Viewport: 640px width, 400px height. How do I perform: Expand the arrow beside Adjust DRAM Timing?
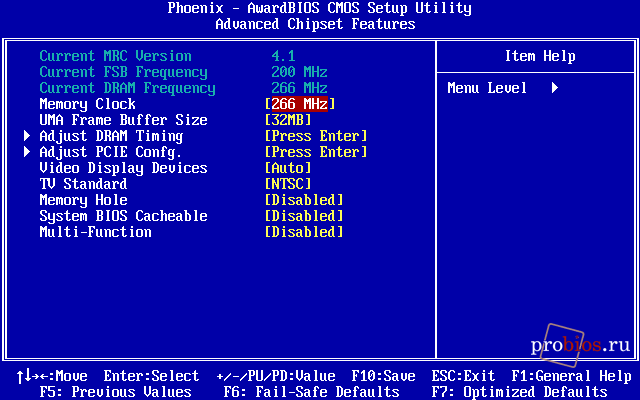pos(27,136)
